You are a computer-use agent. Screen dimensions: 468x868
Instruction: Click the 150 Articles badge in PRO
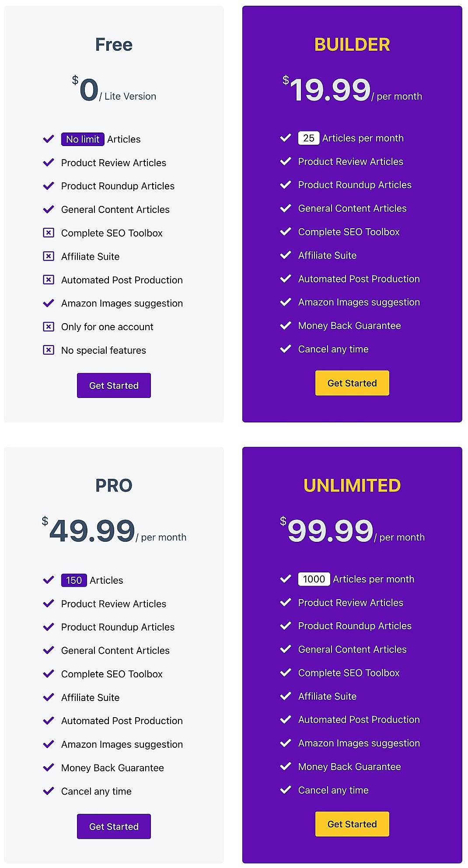[73, 580]
